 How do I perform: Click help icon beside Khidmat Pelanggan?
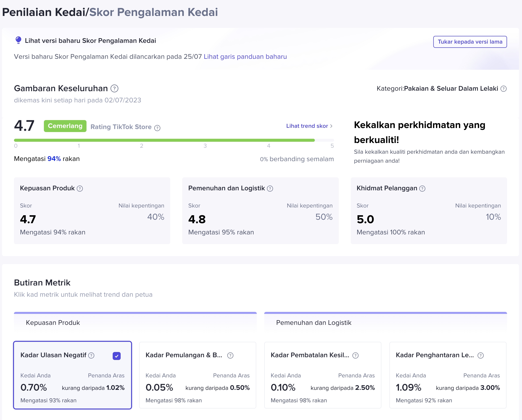422,189
